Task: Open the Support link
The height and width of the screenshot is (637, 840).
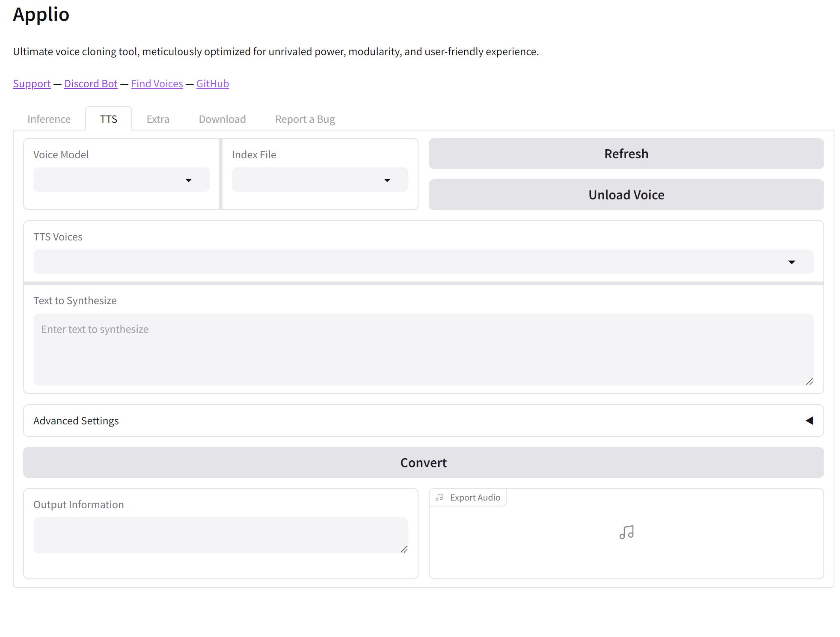Action: coord(32,83)
